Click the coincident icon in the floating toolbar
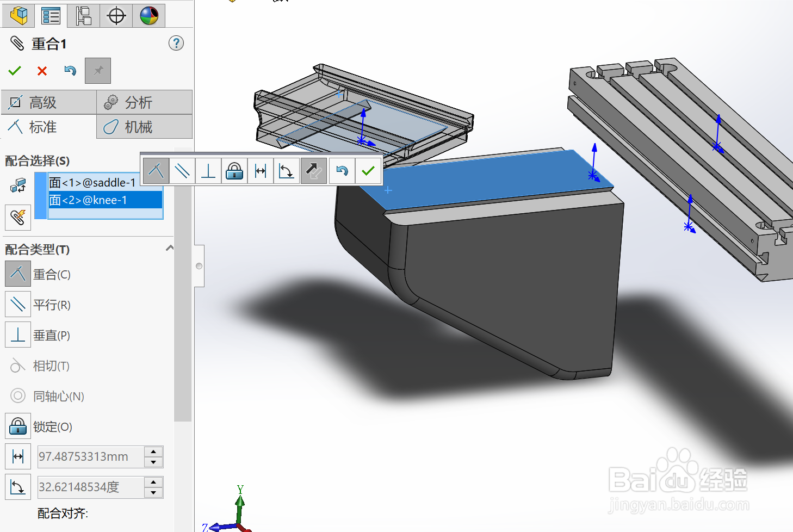 click(x=156, y=171)
